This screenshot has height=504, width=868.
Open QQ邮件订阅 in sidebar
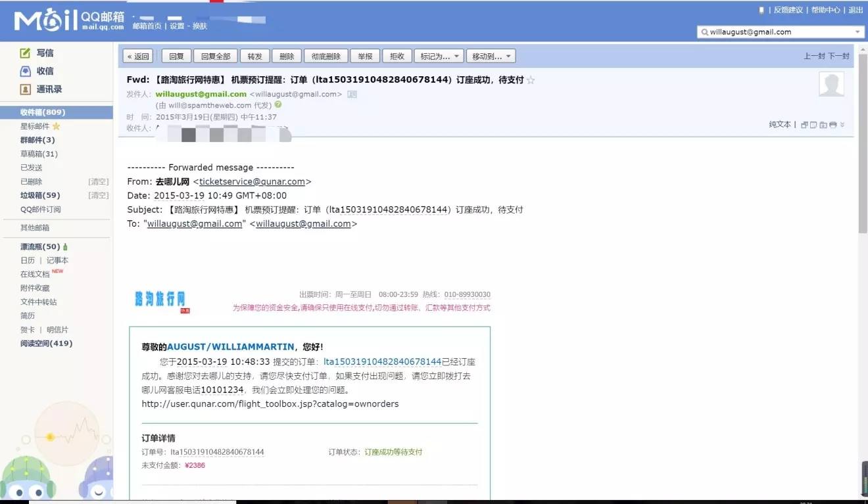click(41, 210)
